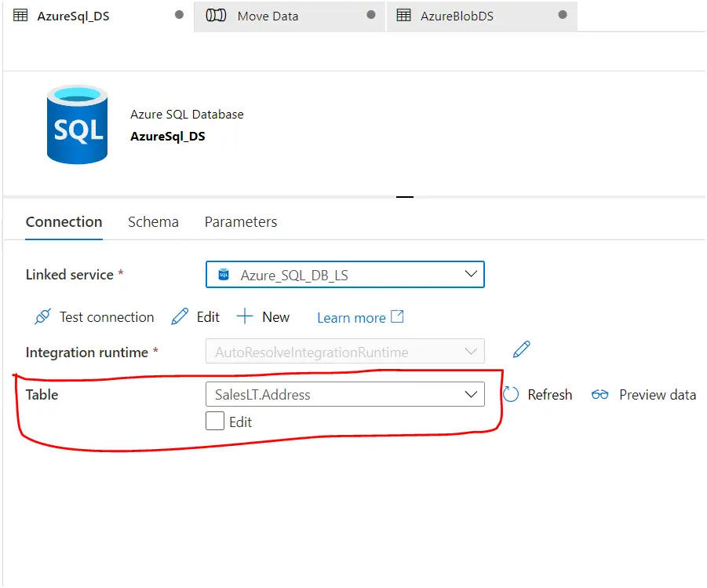This screenshot has width=707, height=588.
Task: Click the Table field label
Action: tap(42, 394)
